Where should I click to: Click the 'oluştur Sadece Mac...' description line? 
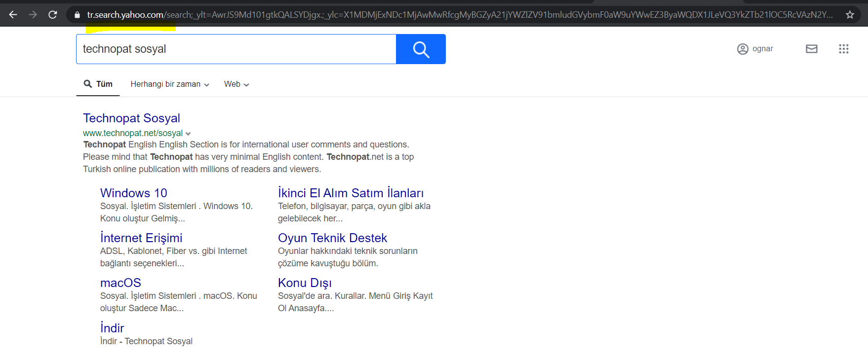[x=142, y=308]
